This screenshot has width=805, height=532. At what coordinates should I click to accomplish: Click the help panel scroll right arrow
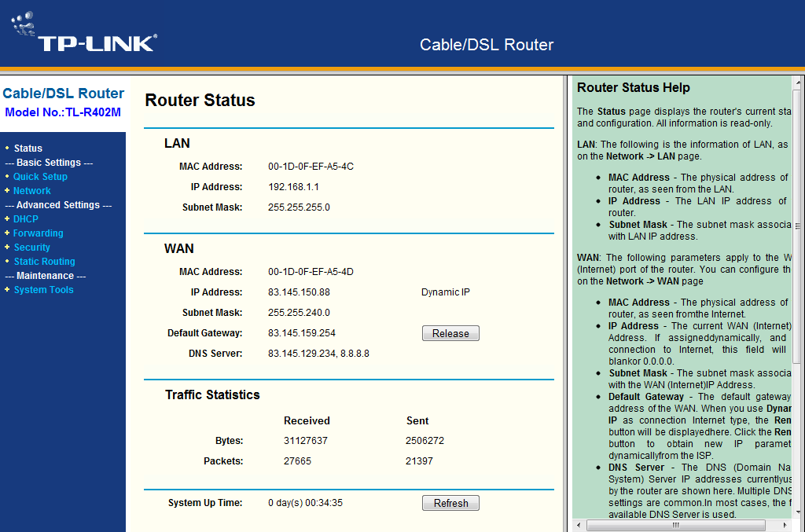click(785, 526)
